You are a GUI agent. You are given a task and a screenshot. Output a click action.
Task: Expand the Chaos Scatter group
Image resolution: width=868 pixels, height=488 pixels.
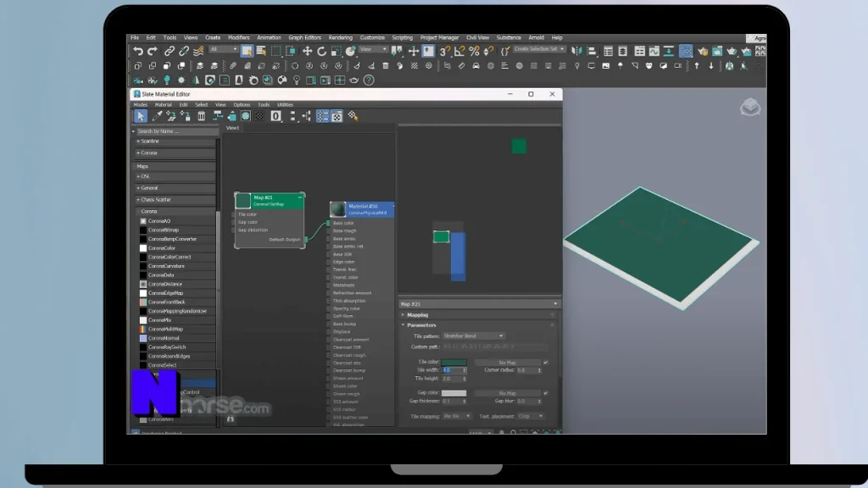coord(175,200)
